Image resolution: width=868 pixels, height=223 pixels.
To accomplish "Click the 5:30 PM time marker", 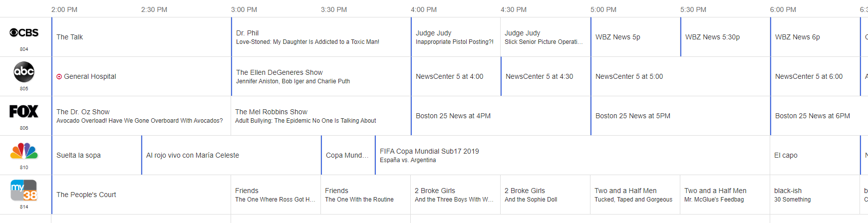I will point(693,9).
